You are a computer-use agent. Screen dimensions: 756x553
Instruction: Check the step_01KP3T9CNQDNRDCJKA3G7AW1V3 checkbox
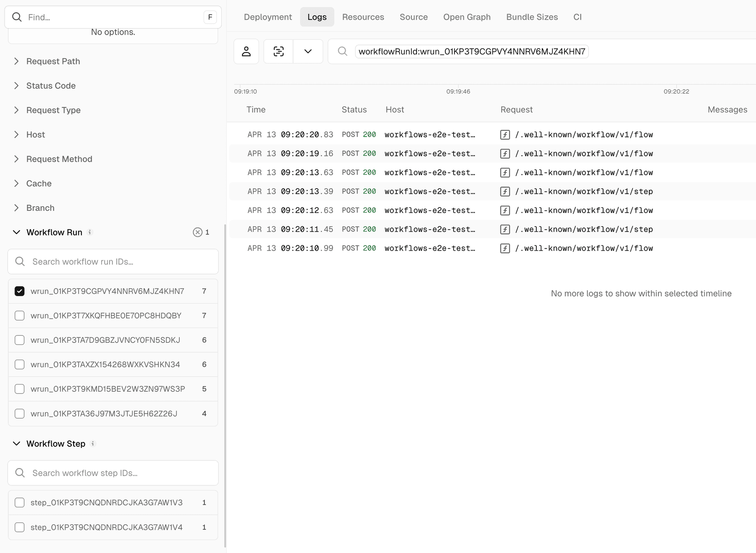coord(19,503)
